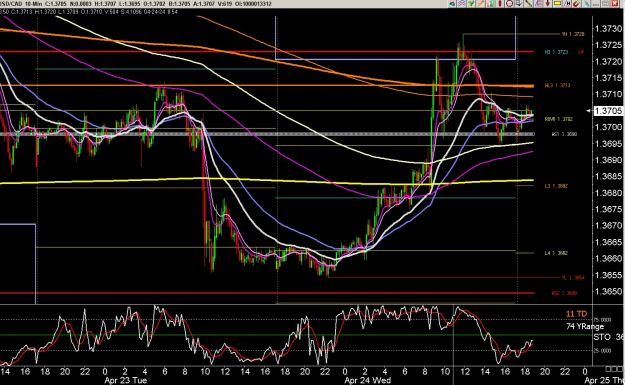Click the 1.3650 price axis label
The width and height of the screenshot is (625, 385).
pyautogui.click(x=608, y=292)
